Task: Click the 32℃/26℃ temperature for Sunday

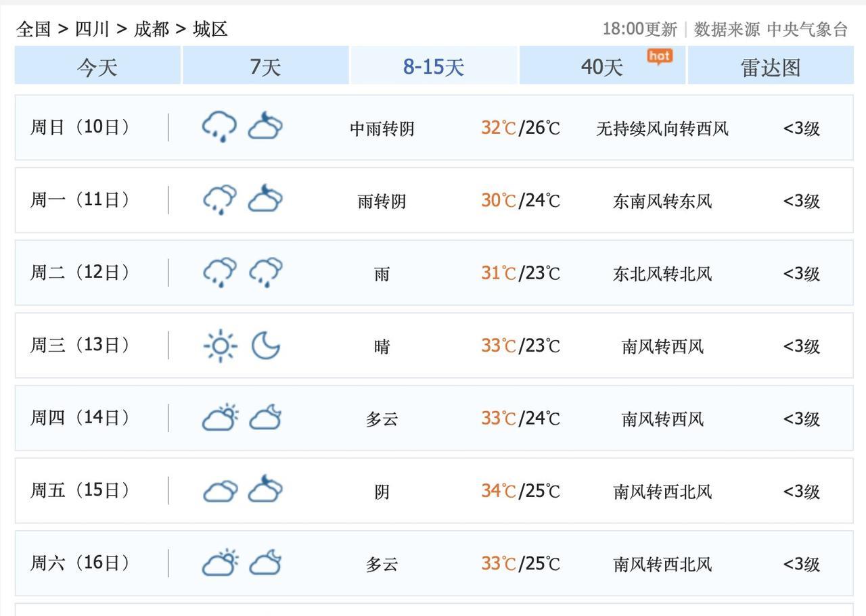Action: [x=520, y=127]
